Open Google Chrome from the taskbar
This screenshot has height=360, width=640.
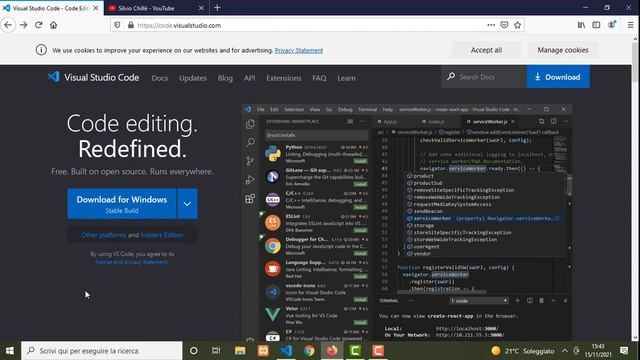click(309, 351)
